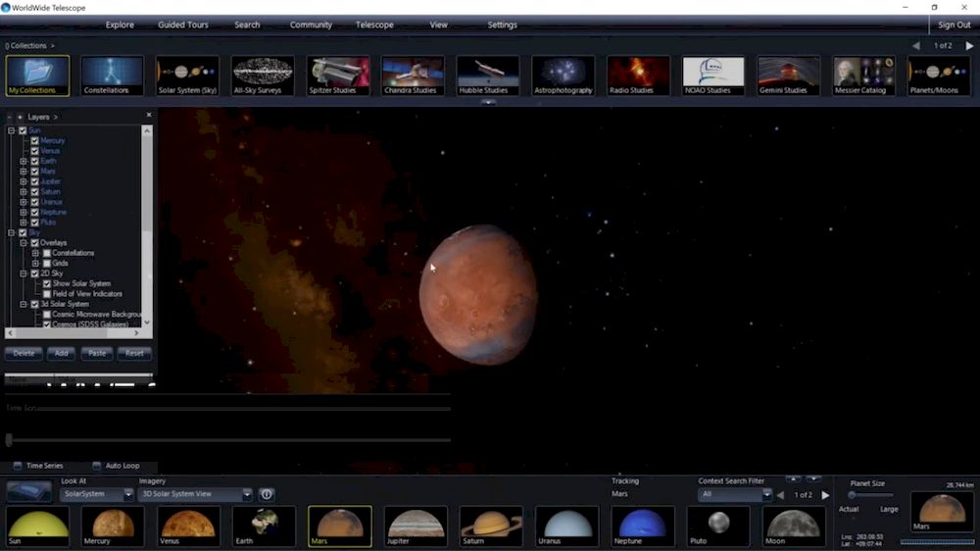Open the Context Search Filter dropdown
This screenshot has height=551, width=980.
click(735, 494)
